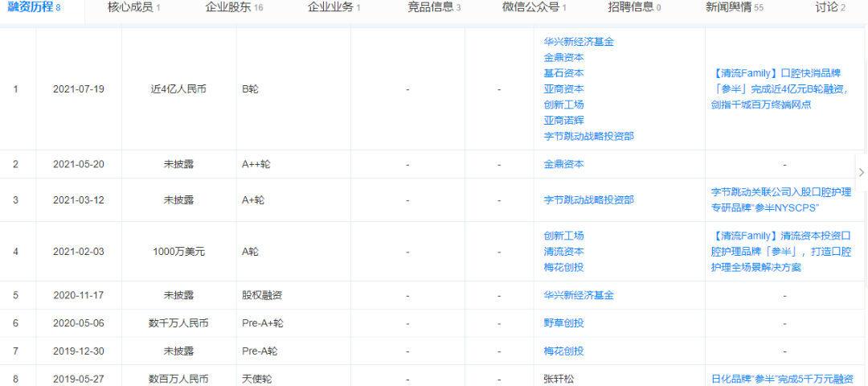Switch to the 融资历程 tab

tap(34, 7)
